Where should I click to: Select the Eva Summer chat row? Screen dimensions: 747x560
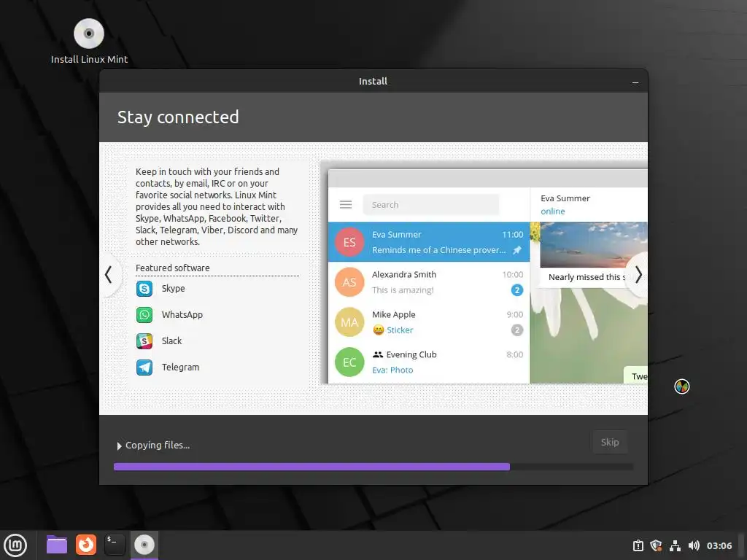429,242
